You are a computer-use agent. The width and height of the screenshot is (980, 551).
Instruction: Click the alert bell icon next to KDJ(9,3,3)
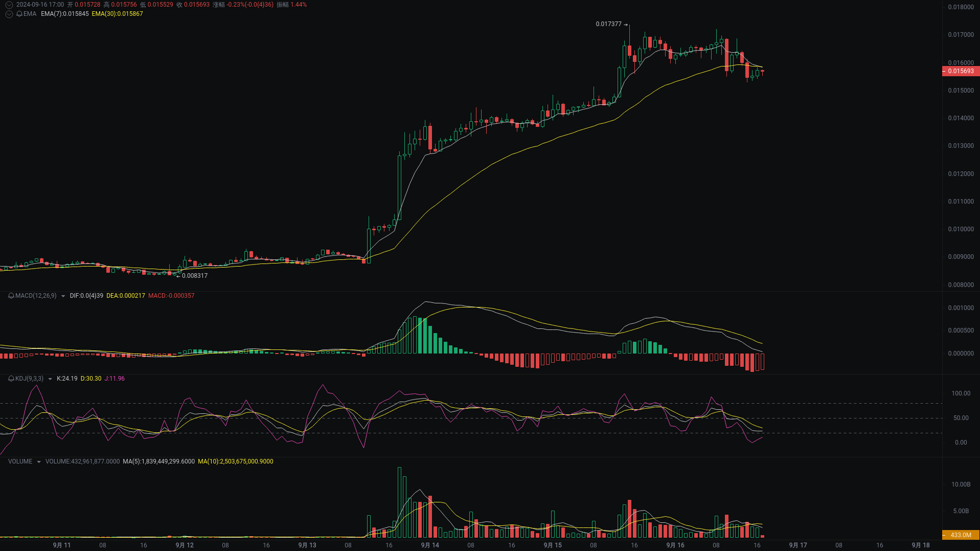pos(10,379)
